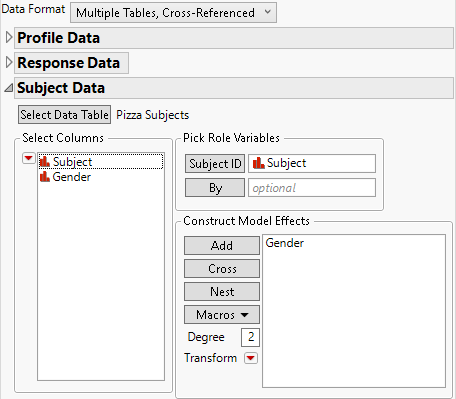Click the Cross button
Screen dimensions: 456x399
pos(222,269)
